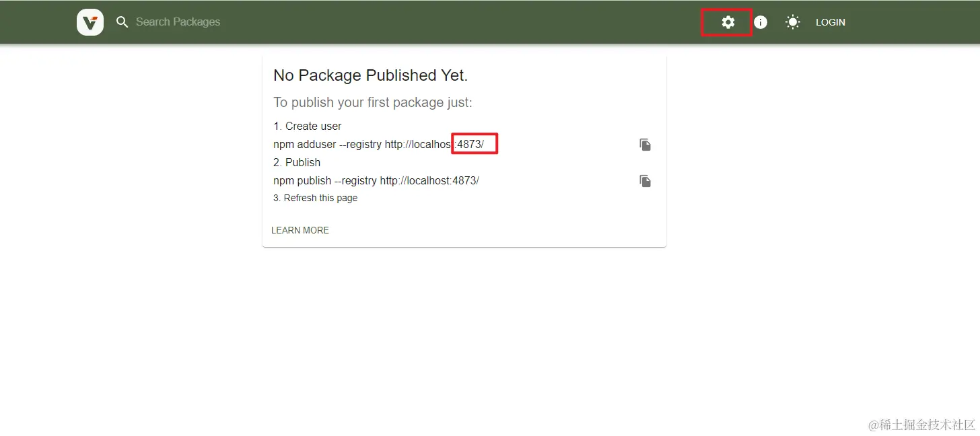
Task: Click the Verdaccio logo in the header
Action: tap(90, 22)
